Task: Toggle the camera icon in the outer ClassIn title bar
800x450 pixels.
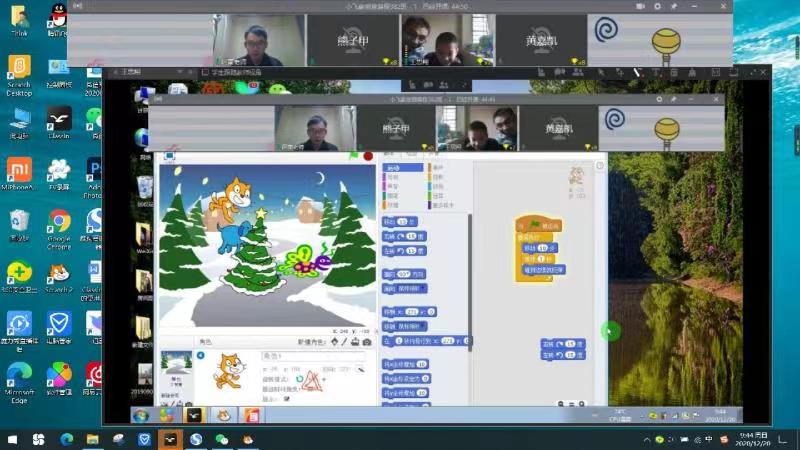Action: [640, 6]
